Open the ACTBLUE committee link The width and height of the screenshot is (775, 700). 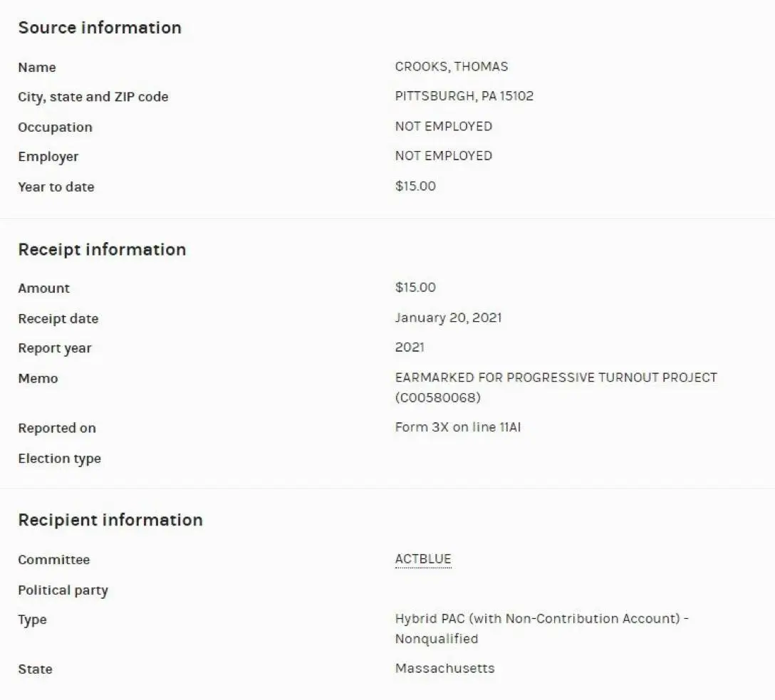coord(423,560)
